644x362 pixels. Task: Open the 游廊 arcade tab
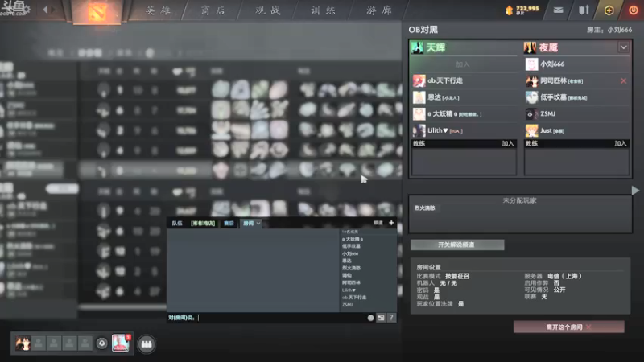click(378, 10)
